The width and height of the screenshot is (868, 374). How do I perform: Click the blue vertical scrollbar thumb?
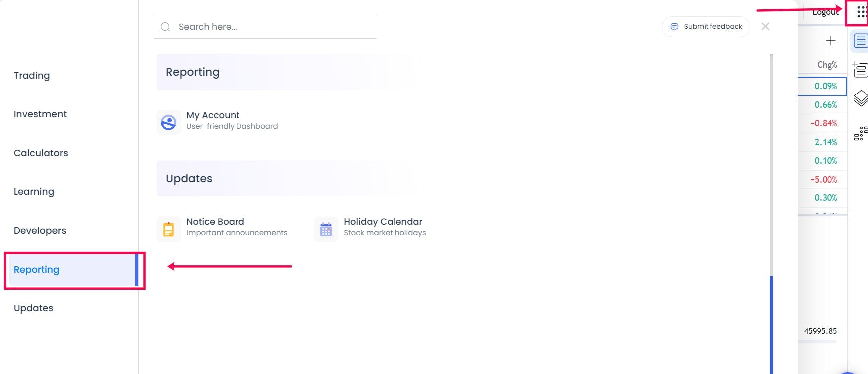click(771, 324)
